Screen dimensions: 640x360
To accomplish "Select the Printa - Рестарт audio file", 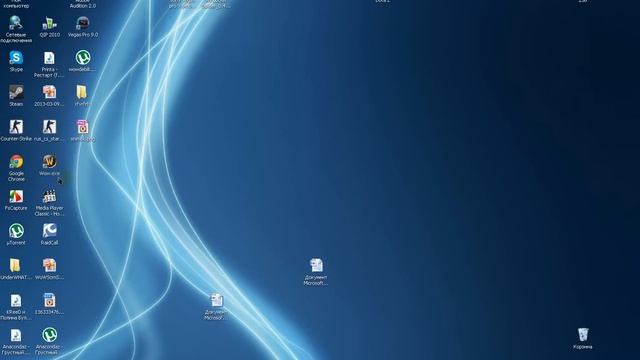I will tap(49, 58).
